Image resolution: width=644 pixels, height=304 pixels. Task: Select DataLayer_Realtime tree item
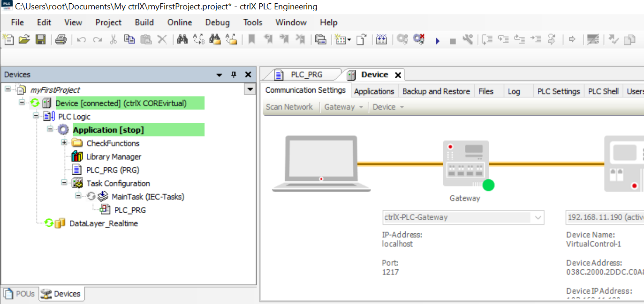[103, 223]
